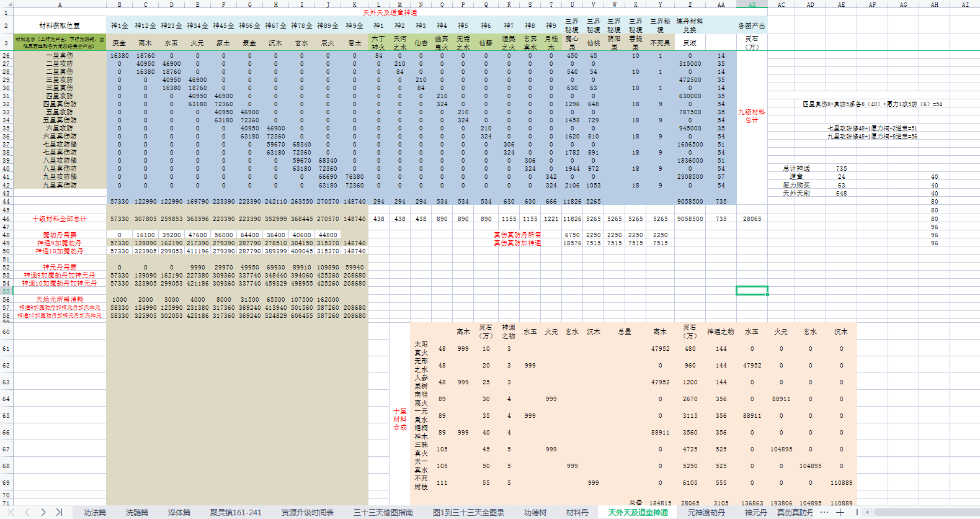Open the 功德树 sheet tab
Image resolution: width=980 pixels, height=519 pixels.
pos(535,512)
